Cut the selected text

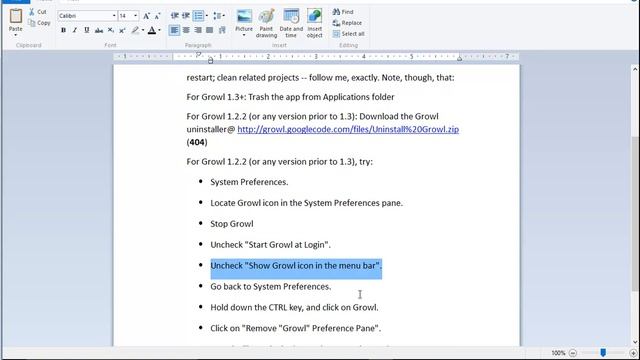[x=38, y=12]
